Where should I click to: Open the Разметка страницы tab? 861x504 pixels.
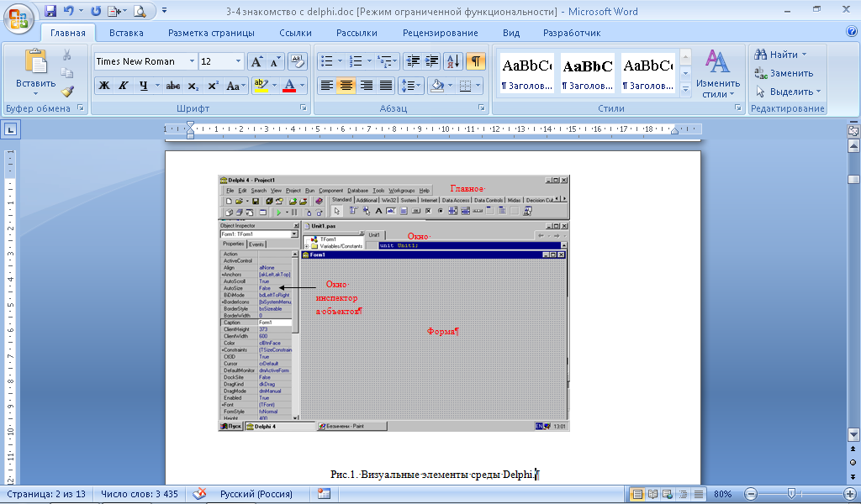click(x=211, y=33)
